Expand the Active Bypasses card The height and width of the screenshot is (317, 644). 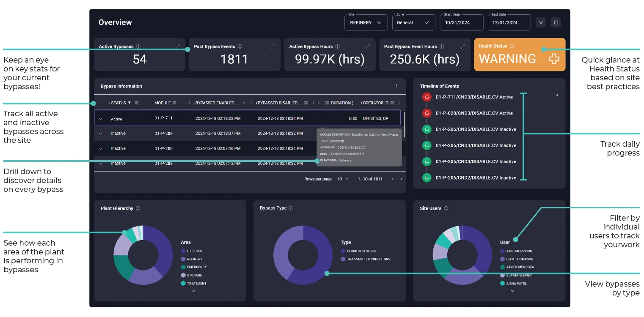point(178,46)
